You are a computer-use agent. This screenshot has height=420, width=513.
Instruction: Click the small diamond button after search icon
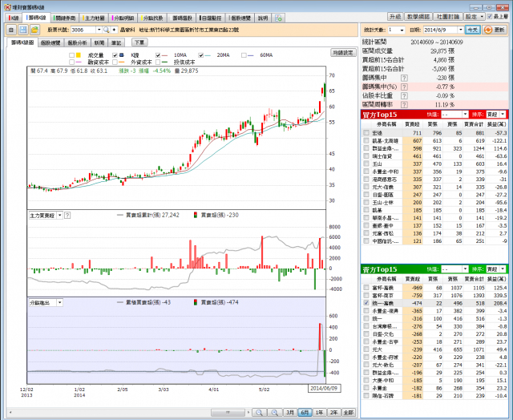click(114, 30)
